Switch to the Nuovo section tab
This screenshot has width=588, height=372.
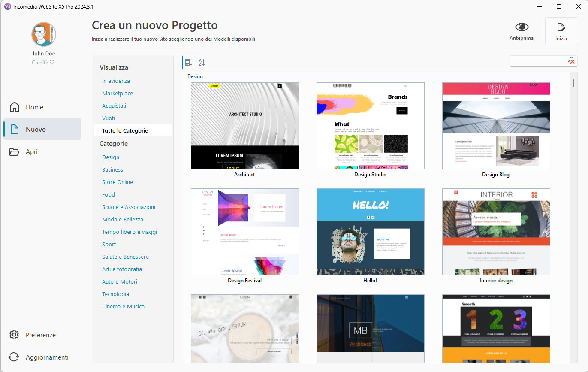36,129
